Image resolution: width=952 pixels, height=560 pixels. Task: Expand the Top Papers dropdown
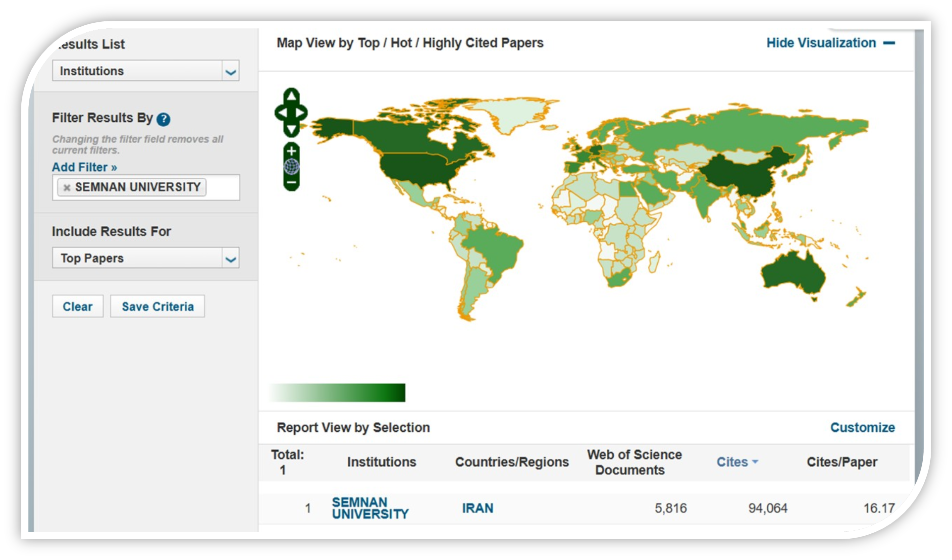coord(230,258)
